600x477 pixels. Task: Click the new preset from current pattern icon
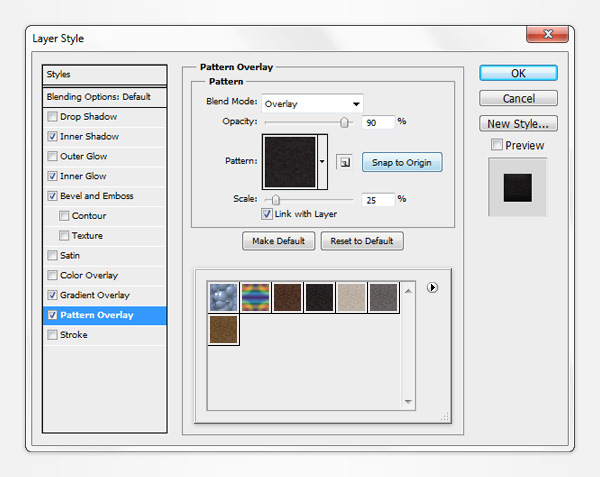pos(343,162)
